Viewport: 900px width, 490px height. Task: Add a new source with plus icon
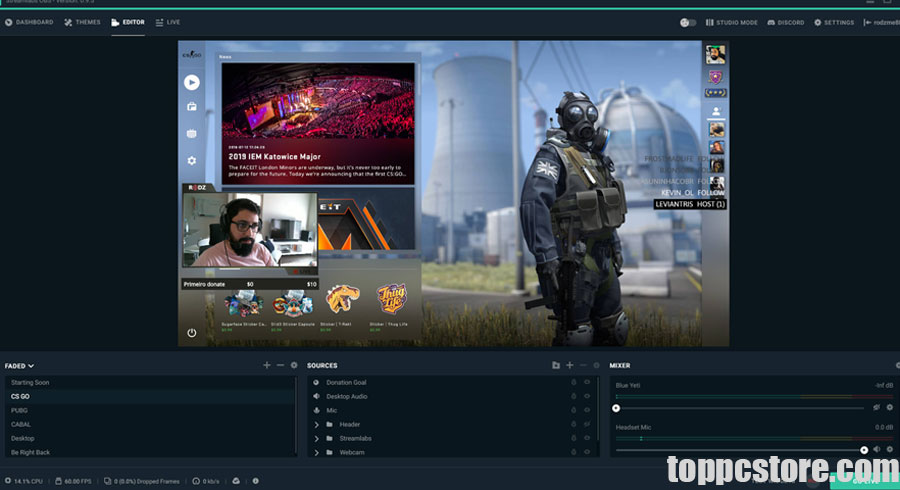[x=569, y=365]
